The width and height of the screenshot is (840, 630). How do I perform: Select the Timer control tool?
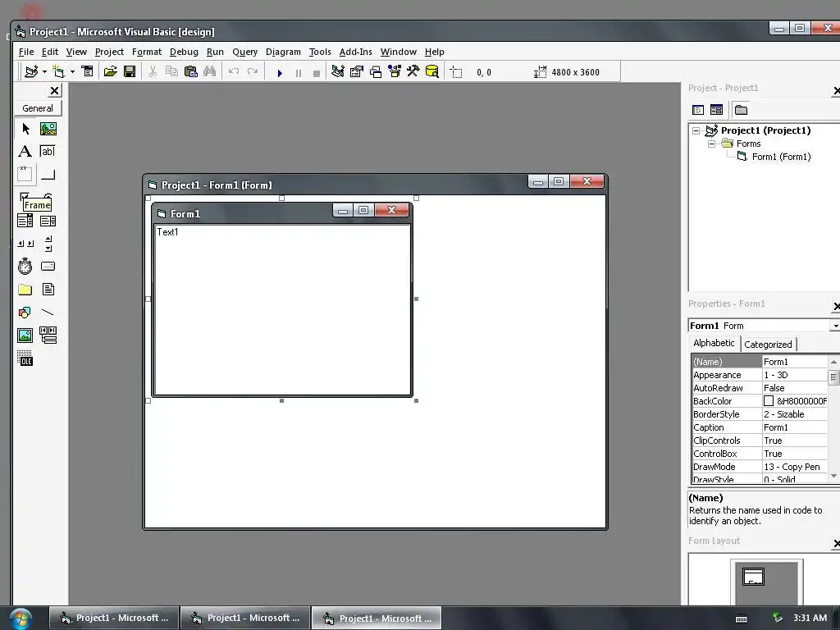(x=25, y=267)
